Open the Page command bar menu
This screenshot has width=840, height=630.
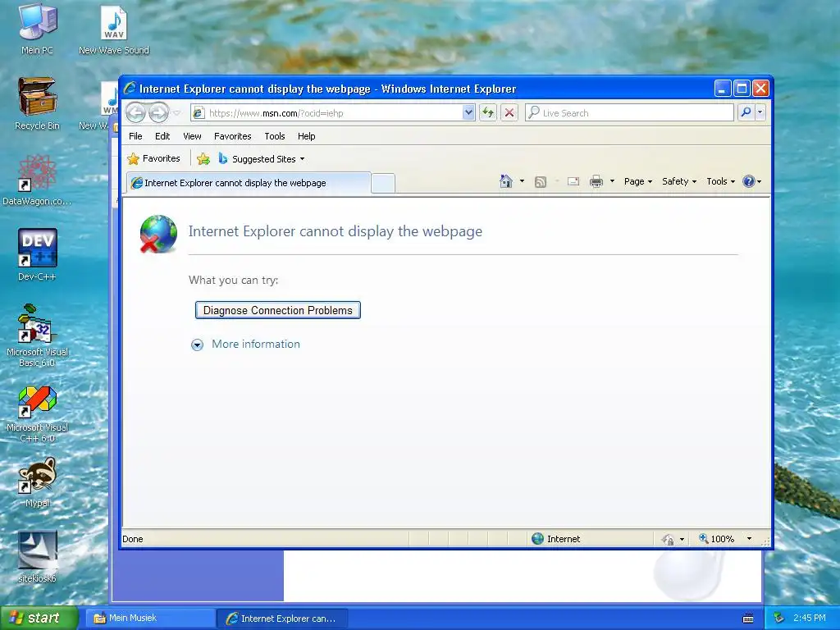click(x=638, y=181)
